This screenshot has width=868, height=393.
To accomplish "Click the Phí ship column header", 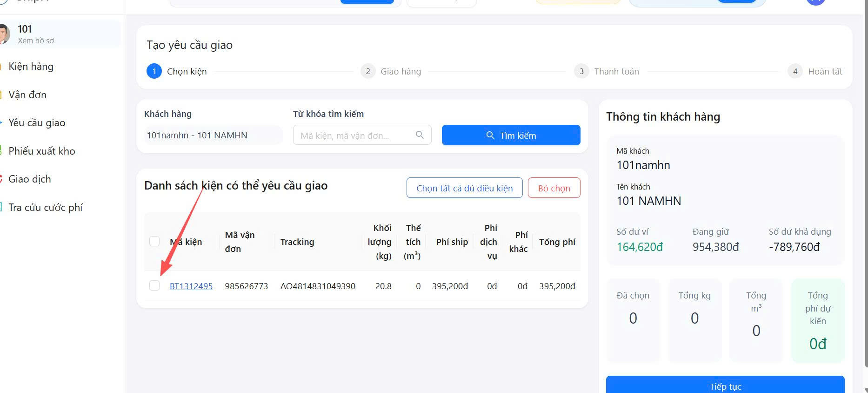I will tap(452, 242).
